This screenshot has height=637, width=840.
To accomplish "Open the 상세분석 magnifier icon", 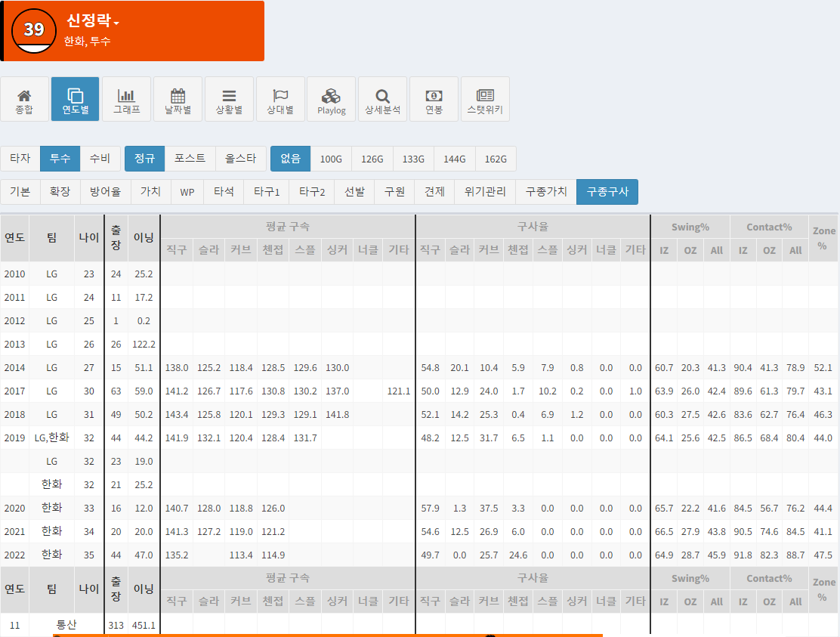I will (x=382, y=99).
